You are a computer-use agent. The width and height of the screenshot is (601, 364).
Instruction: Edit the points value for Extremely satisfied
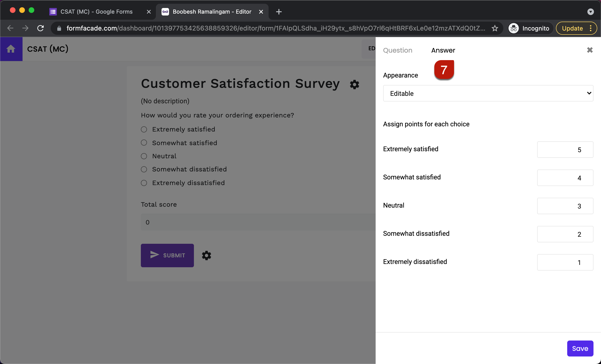(x=565, y=150)
